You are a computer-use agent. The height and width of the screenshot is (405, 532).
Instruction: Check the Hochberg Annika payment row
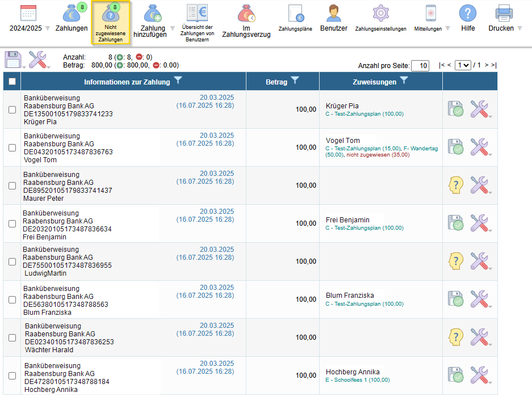12,375
